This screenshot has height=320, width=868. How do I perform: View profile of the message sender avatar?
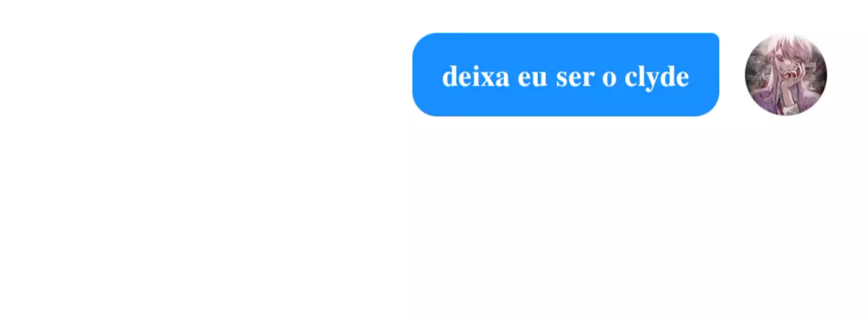785,75
